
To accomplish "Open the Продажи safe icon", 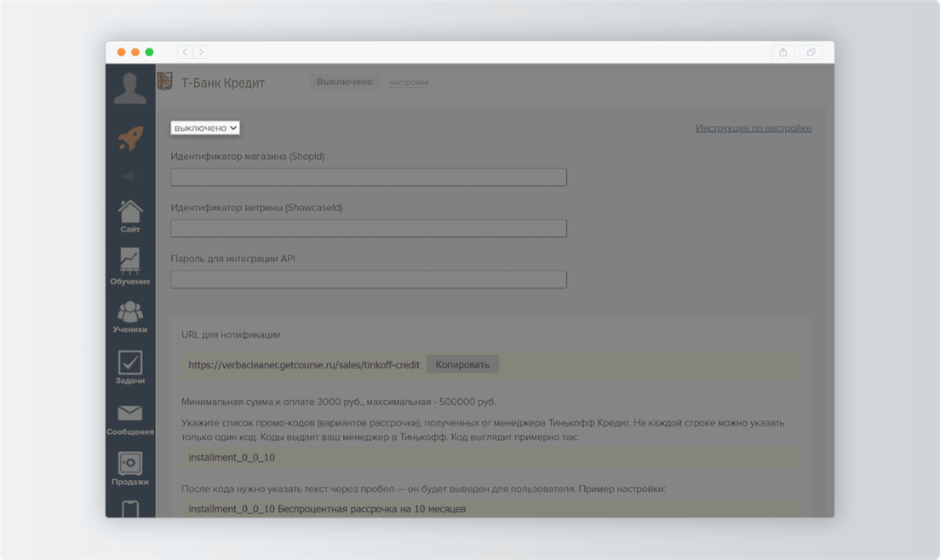I will (130, 469).
